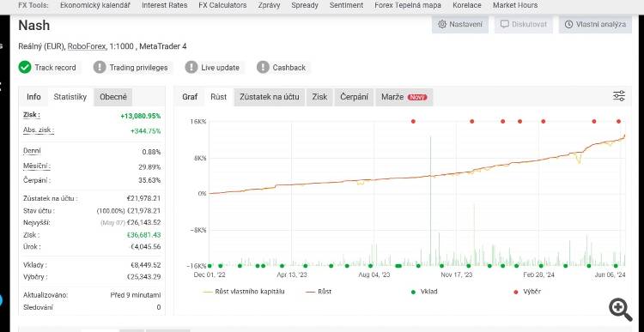Open Interest Rates in FX Tools
The height and width of the screenshot is (332, 644).
tap(164, 5)
